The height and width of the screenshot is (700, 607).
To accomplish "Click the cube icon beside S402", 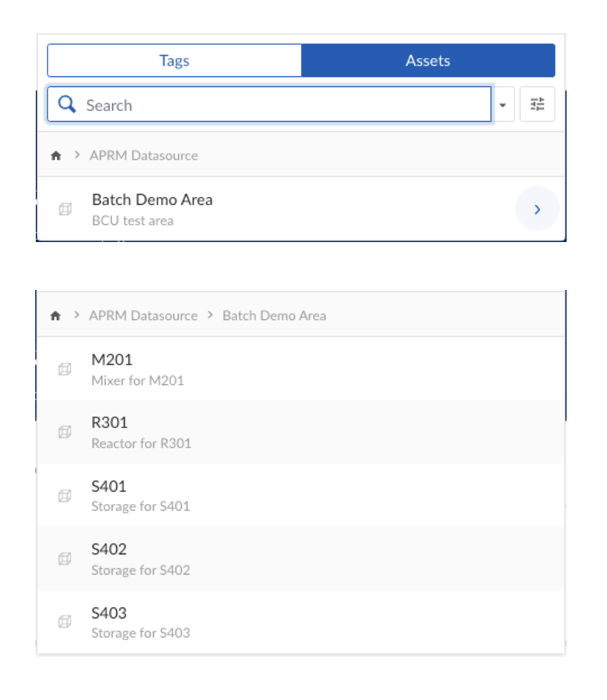I will click(x=65, y=558).
